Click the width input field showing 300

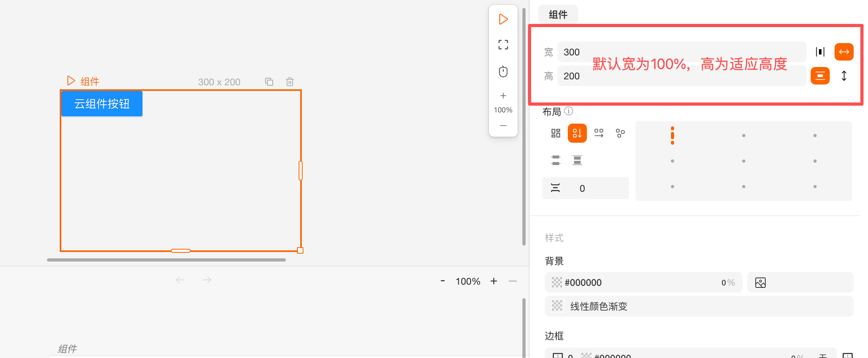pos(681,52)
